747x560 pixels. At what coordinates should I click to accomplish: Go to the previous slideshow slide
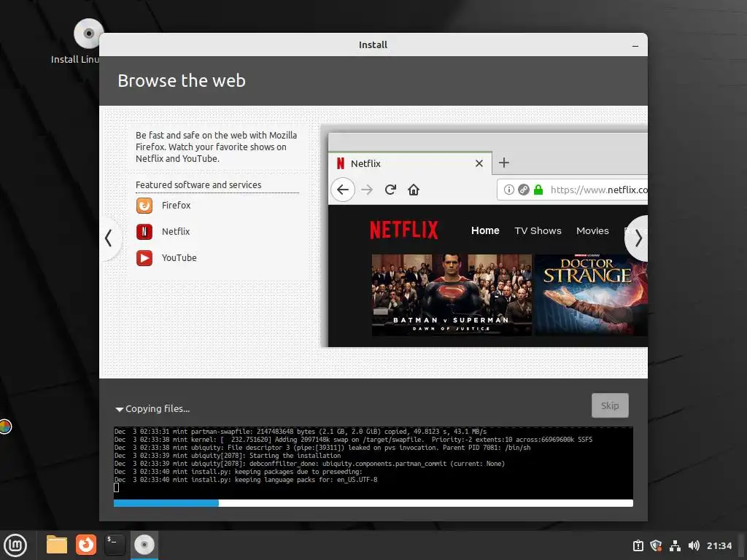(109, 238)
